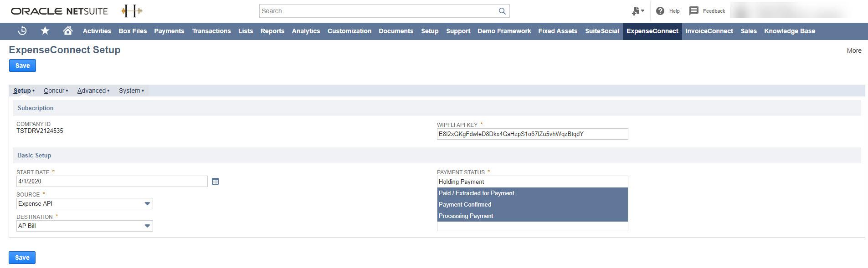Image resolution: width=868 pixels, height=268 pixels.
Task: Open the System subtab
Action: (130, 91)
